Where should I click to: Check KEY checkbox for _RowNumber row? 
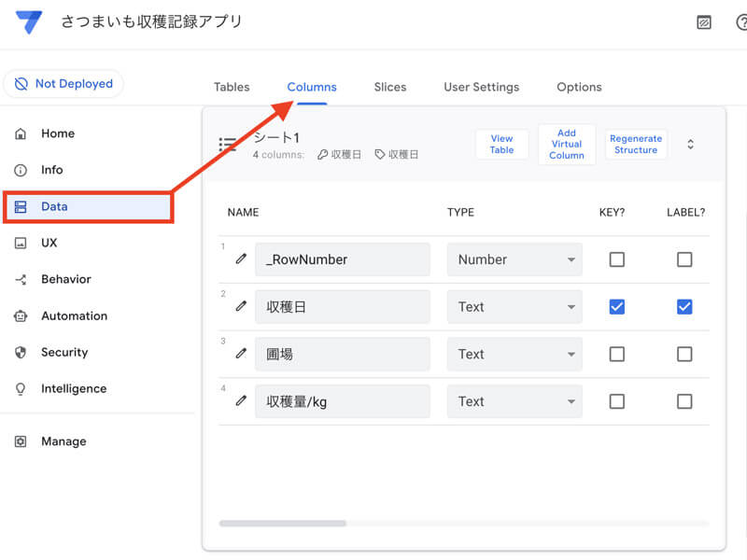point(616,259)
